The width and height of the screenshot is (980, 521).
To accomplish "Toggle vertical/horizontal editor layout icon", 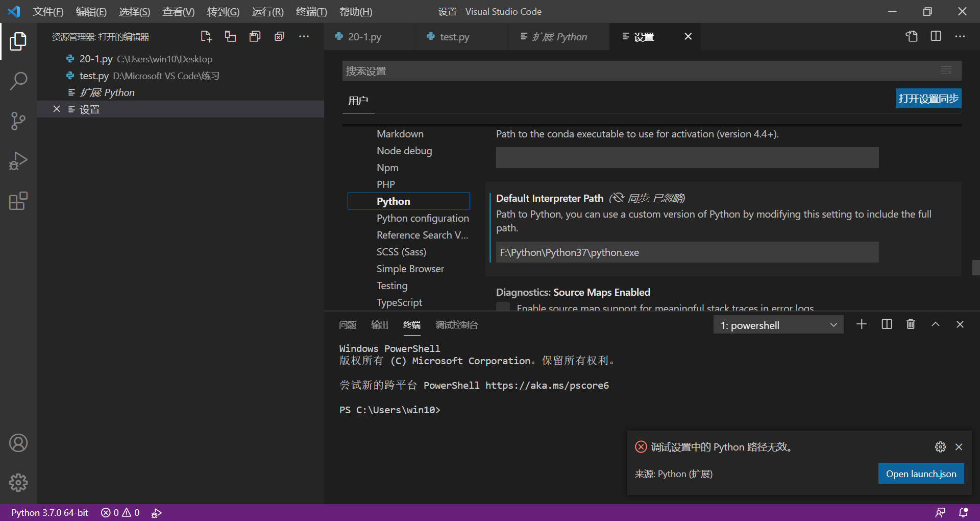I will click(x=231, y=36).
